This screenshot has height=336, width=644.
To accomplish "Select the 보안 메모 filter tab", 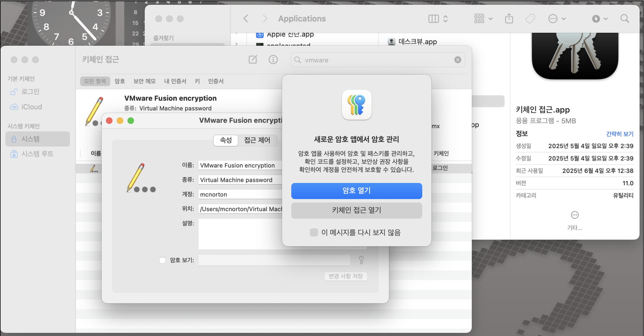I will coord(144,81).
